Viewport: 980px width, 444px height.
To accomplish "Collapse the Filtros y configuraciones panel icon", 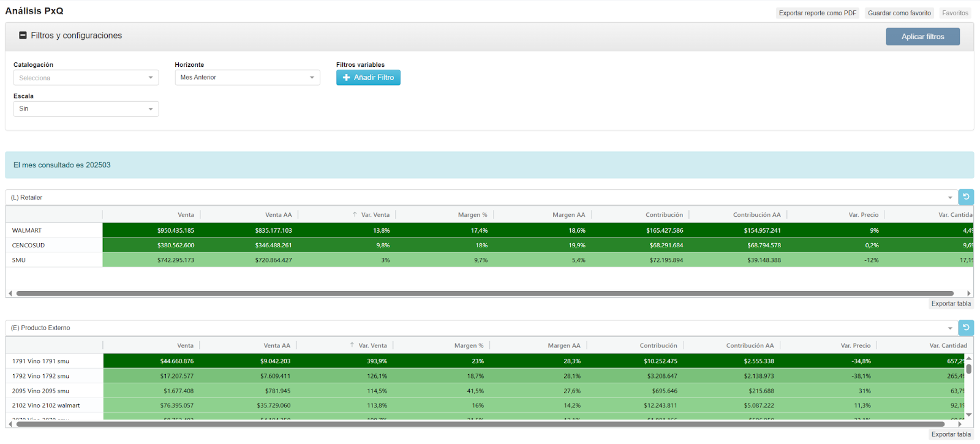I will (23, 36).
